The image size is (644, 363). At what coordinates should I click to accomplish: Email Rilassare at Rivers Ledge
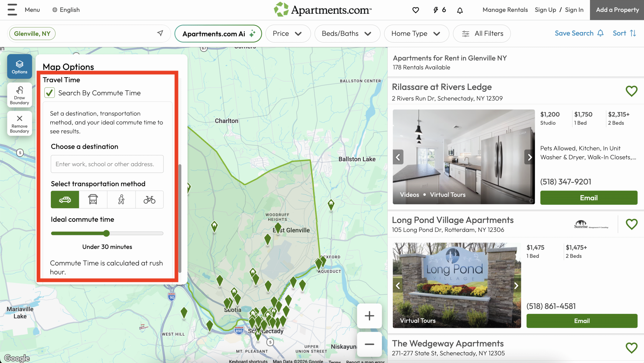[x=589, y=198]
